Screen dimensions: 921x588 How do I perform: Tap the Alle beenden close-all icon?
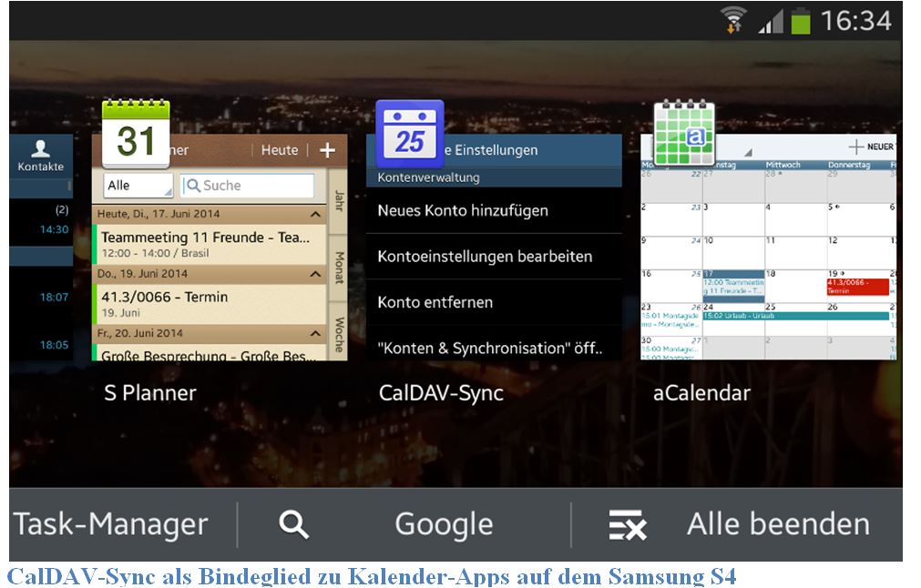click(x=627, y=525)
